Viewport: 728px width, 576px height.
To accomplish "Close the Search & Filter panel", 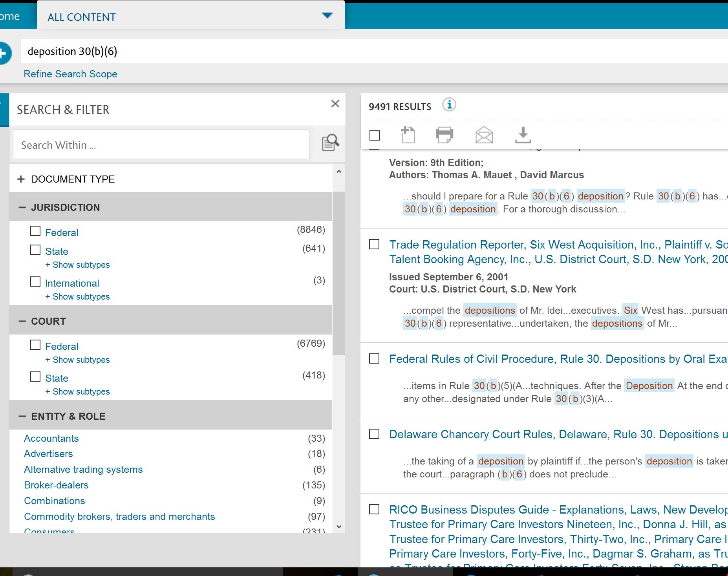I will point(335,104).
